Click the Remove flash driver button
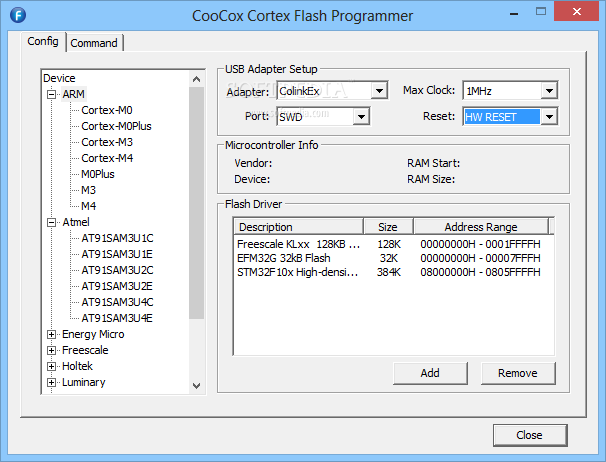Image resolution: width=606 pixels, height=462 pixels. click(x=518, y=373)
